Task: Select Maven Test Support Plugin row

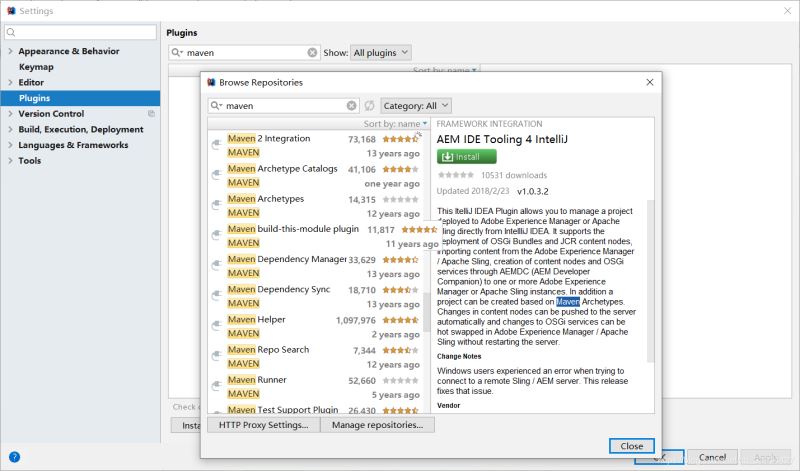Action: coord(316,408)
